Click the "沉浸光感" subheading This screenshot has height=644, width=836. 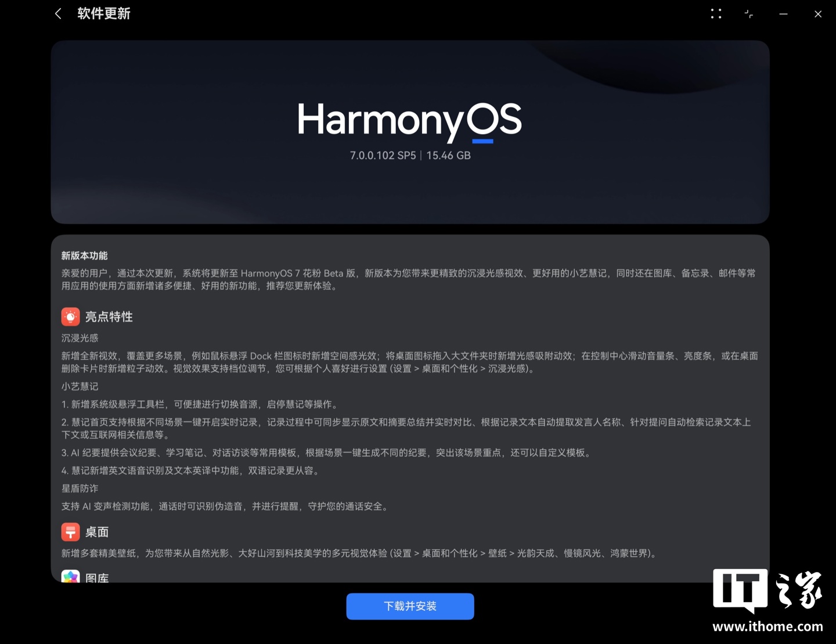point(80,338)
